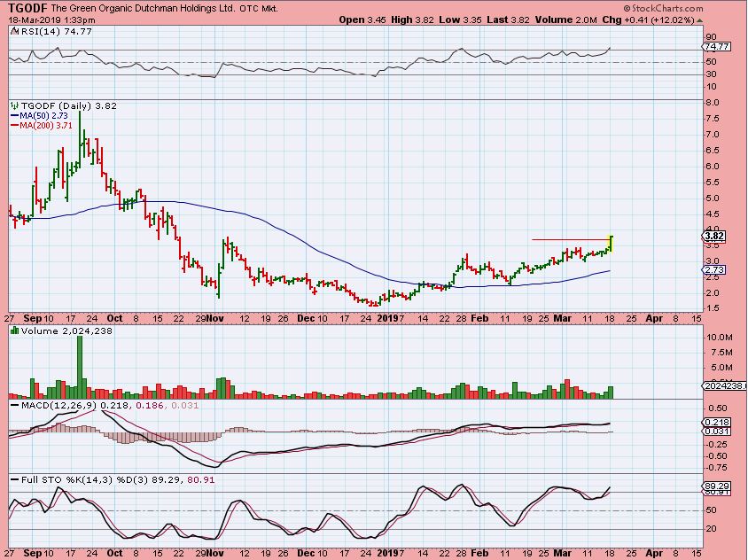Click the 'Chg +0.41 (+12.02%)' value

pyautogui.click(x=649, y=20)
